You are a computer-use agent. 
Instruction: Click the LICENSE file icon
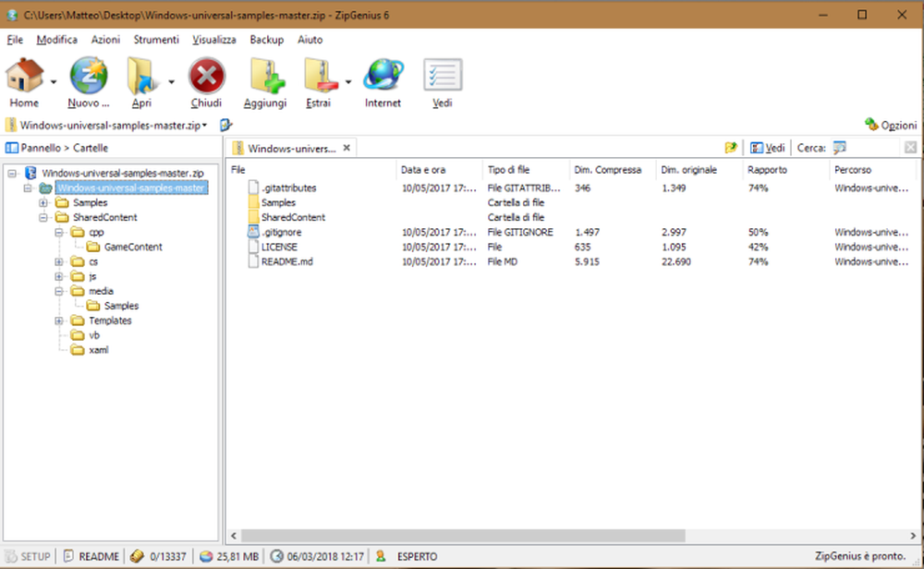(253, 247)
